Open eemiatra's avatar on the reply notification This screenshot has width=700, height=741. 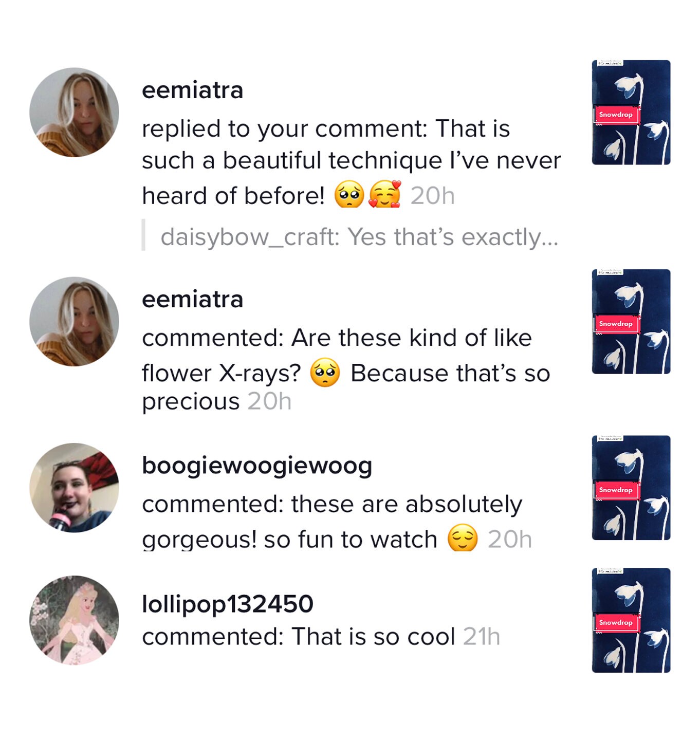[74, 113]
